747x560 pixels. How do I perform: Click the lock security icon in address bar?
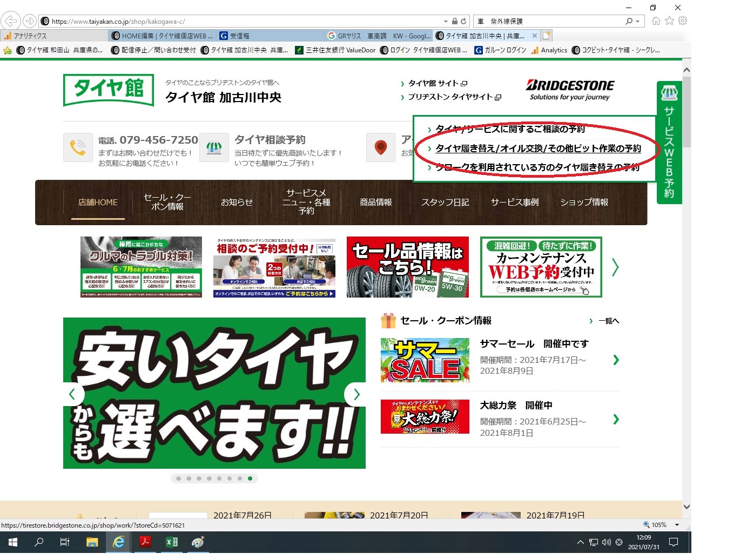(x=455, y=21)
